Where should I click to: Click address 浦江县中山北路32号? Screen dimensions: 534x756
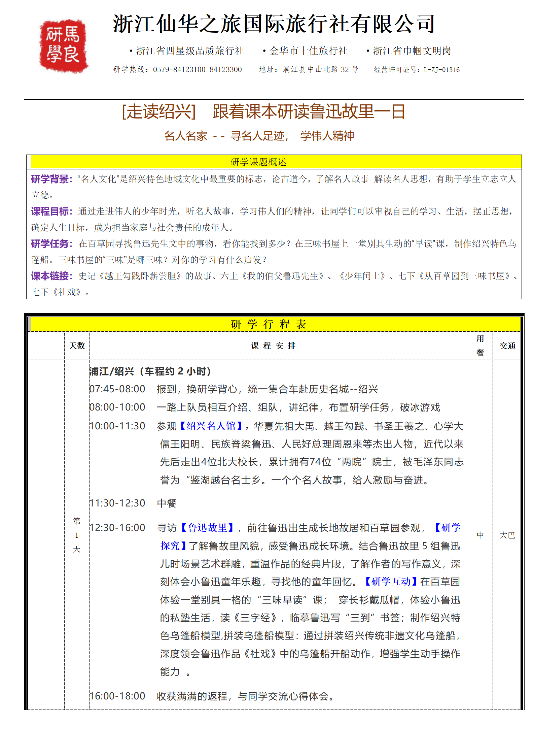[x=320, y=70]
